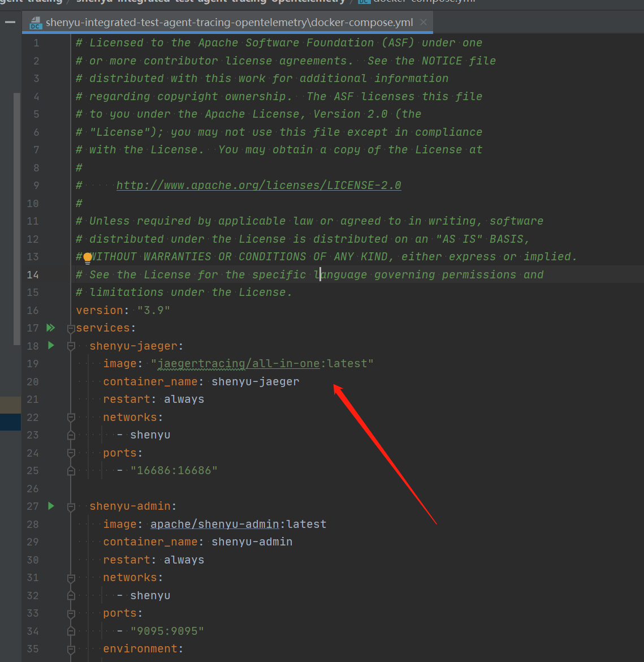Fold the networks block on line 22
Image resolution: width=644 pixels, height=662 pixels.
pos(71,418)
